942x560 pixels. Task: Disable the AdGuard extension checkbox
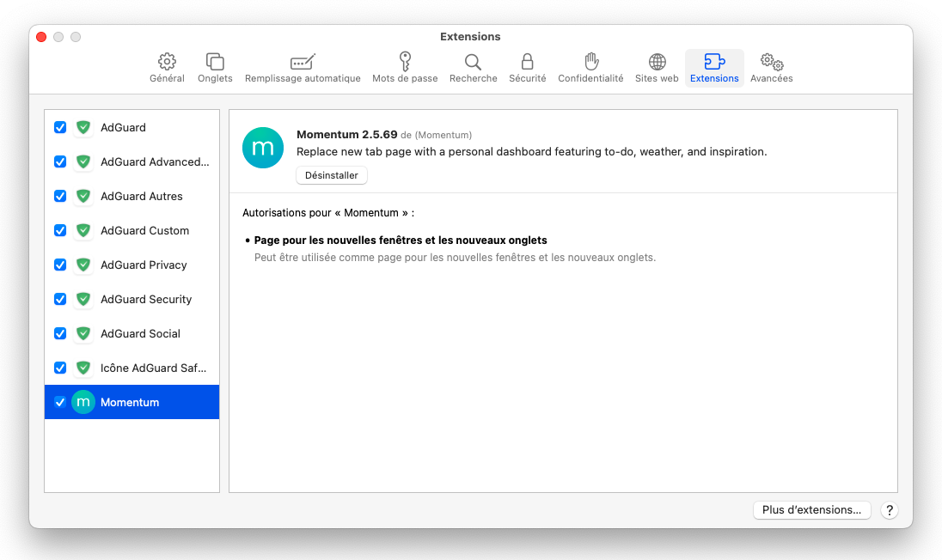60,127
